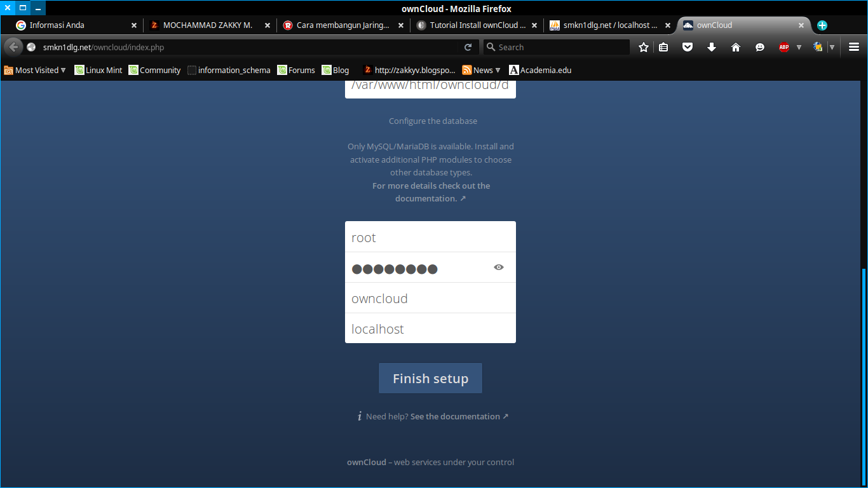Click the Finish setup button

(x=430, y=379)
